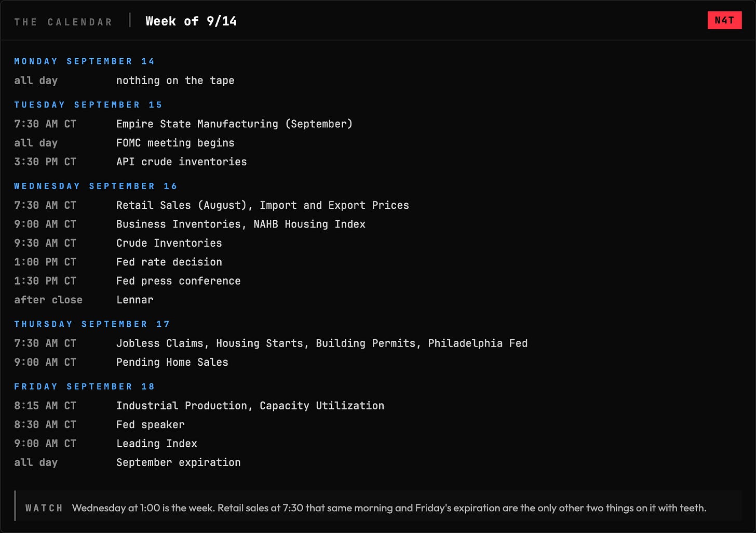Viewport: 756px width, 533px height.
Task: Select the 'MONDAY SEPTEMBER 14' heading
Action: tap(84, 61)
